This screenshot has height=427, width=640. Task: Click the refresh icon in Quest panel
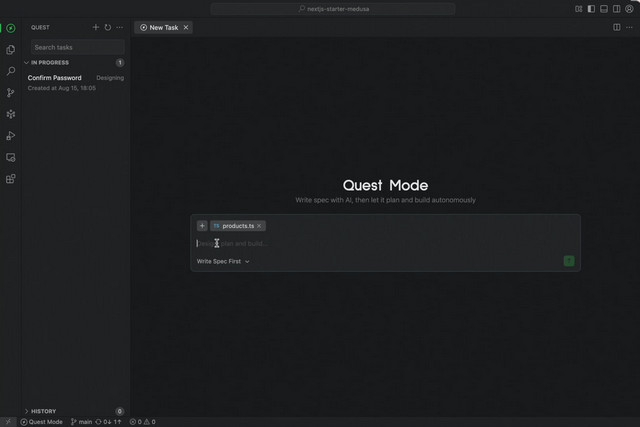[x=108, y=28]
